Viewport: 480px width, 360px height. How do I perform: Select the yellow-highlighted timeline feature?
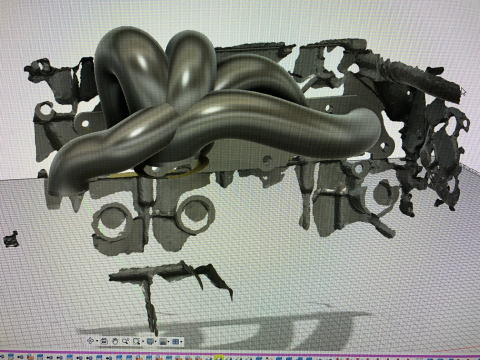(219, 358)
